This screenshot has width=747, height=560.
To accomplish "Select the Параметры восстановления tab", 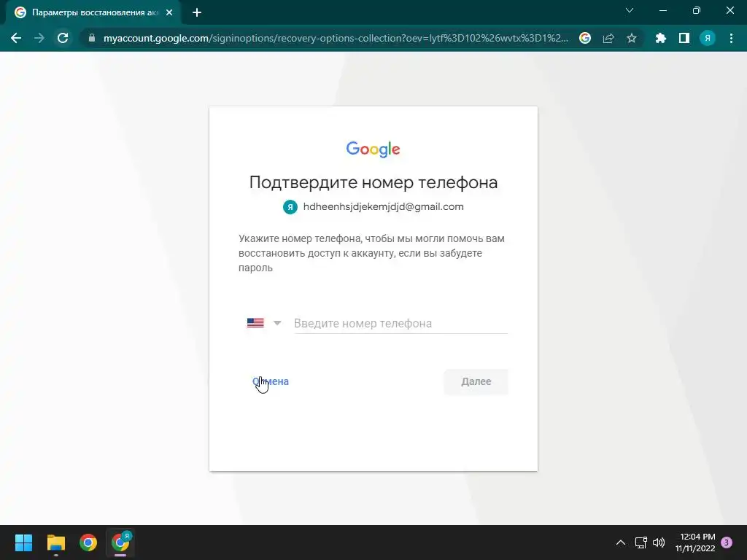I will click(93, 13).
